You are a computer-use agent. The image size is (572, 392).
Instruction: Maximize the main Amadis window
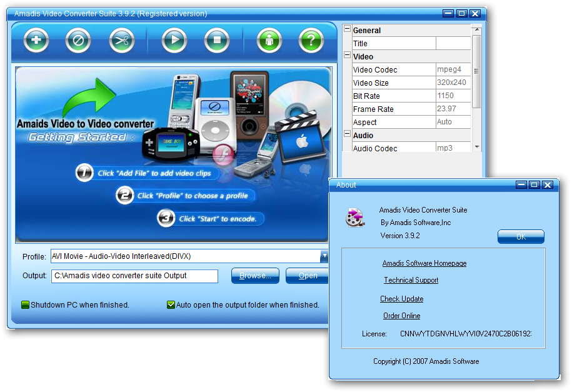[461, 14]
